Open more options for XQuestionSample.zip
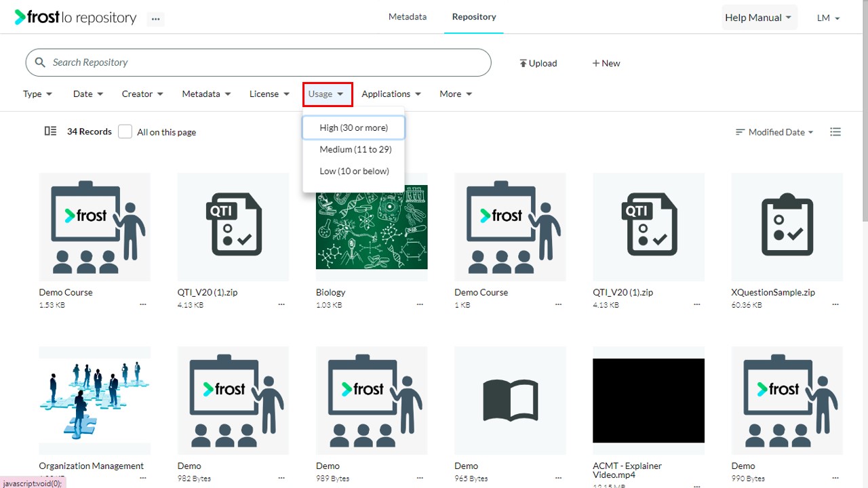 click(x=835, y=305)
